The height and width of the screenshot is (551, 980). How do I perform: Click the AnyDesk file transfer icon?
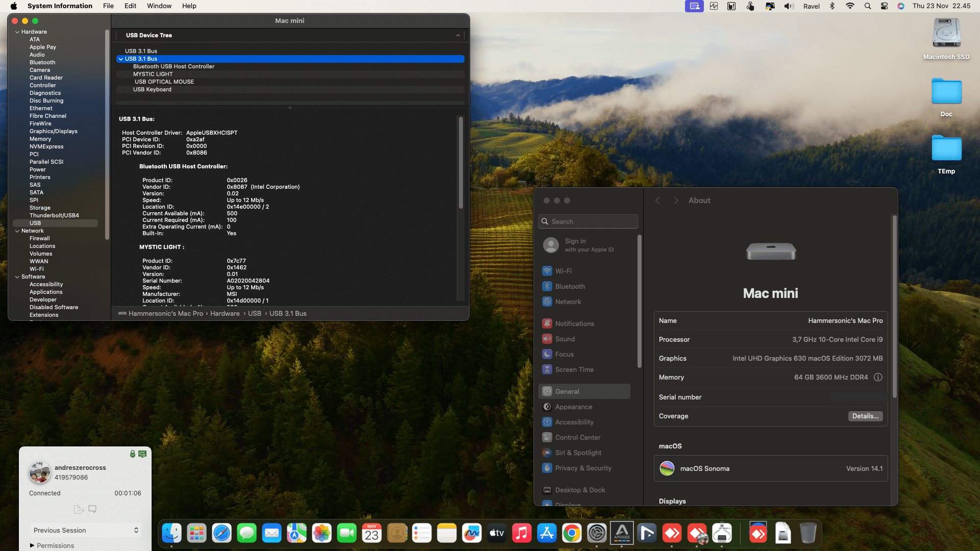(79, 509)
